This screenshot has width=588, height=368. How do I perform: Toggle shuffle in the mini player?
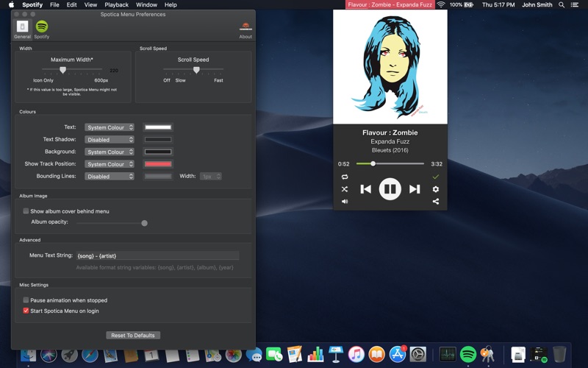tap(345, 189)
